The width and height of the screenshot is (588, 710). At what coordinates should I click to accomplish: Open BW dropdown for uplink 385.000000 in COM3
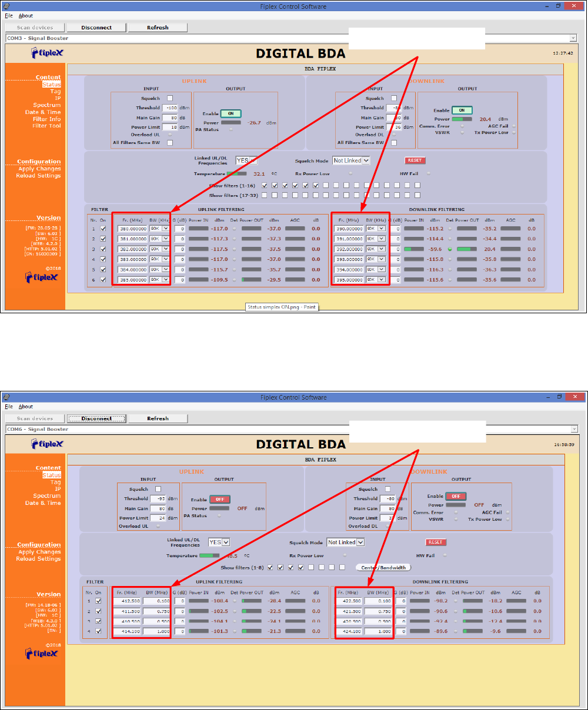point(159,280)
